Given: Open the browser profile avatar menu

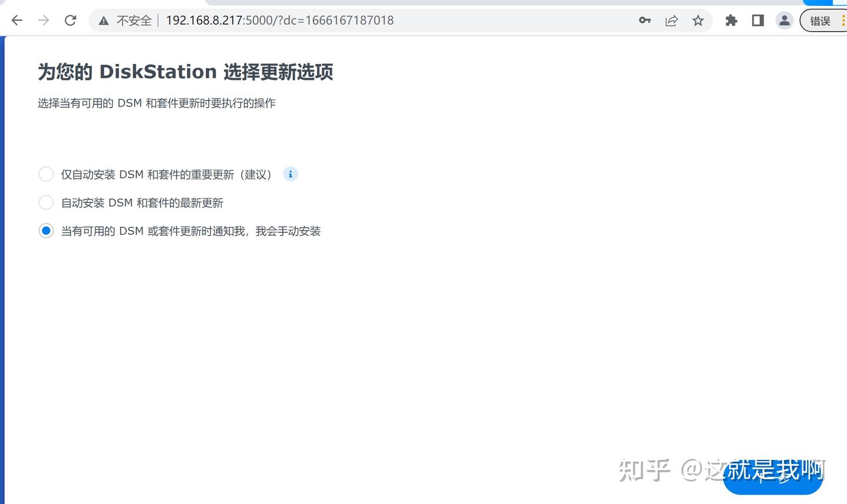Looking at the screenshot, I should pos(785,20).
